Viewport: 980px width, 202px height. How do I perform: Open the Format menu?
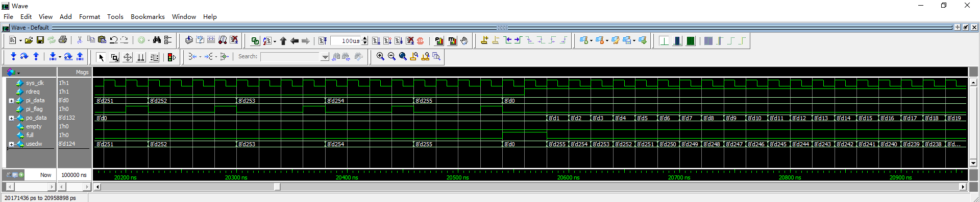coord(89,17)
